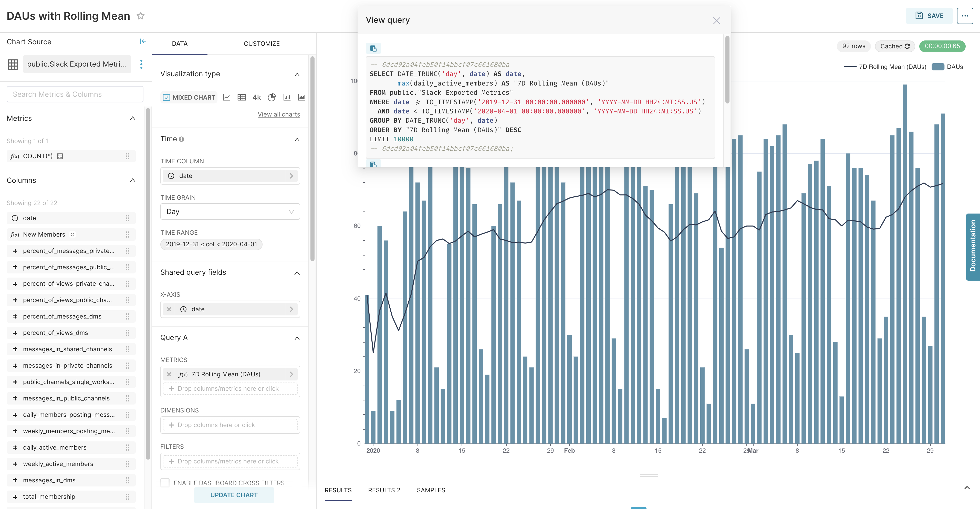Screen dimensions: 980x509
Task: Collapse the Metrics section
Action: click(x=132, y=118)
